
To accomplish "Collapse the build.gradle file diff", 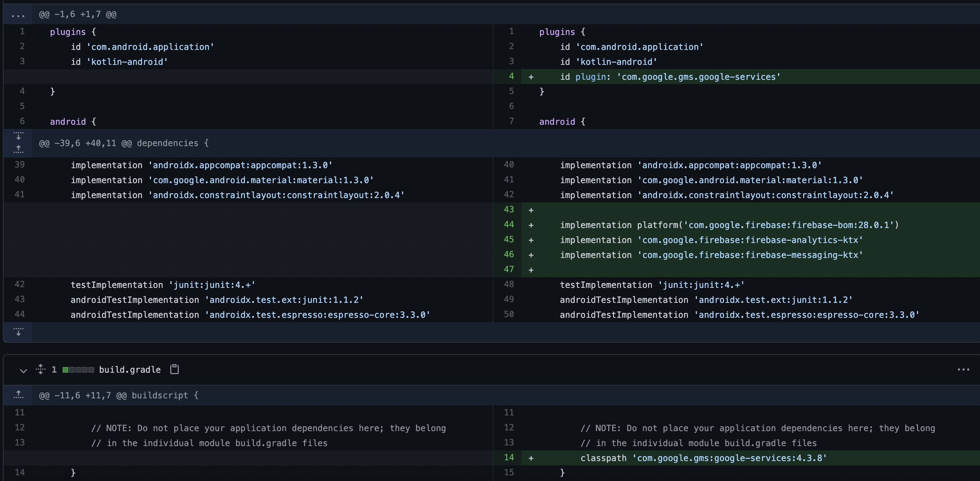I will 23,370.
